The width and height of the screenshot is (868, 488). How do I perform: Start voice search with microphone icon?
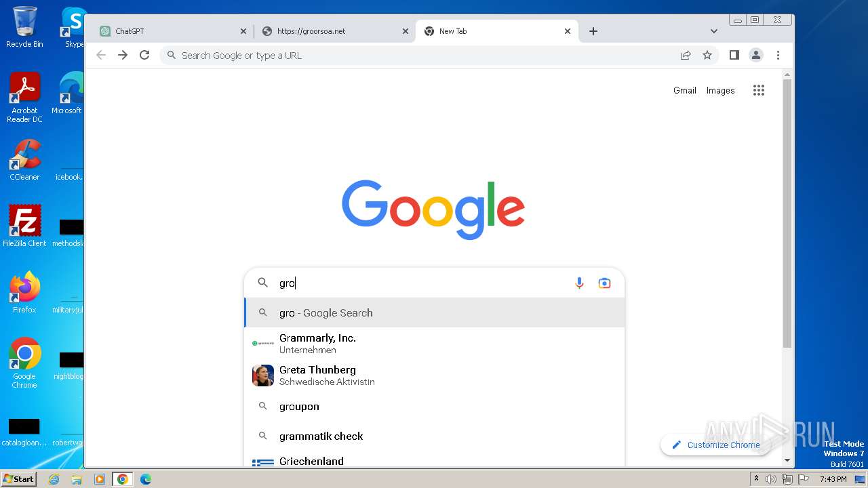coord(579,283)
